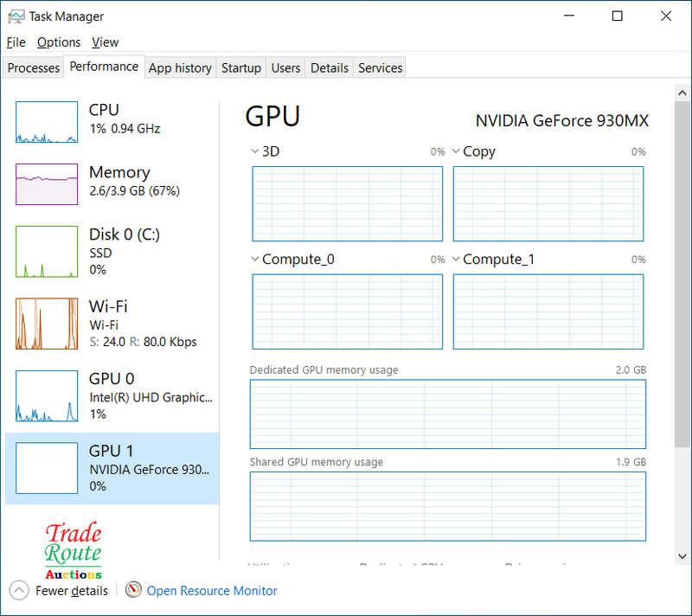Open the File menu
The width and height of the screenshot is (692, 616).
16,42
